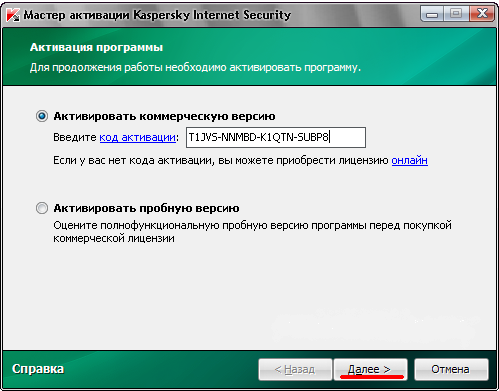Select 'Активировать пробную версию' radio button
Image resolution: width=499 pixels, height=391 pixels.
[x=42, y=208]
